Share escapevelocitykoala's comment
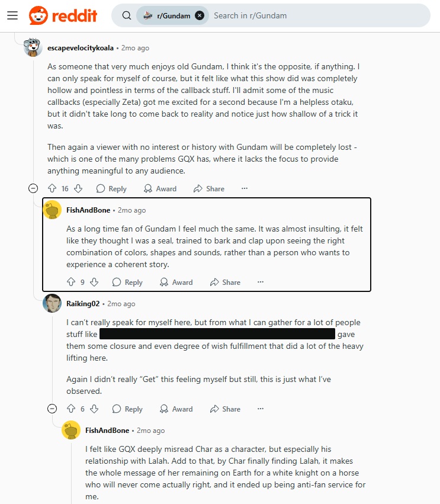 pyautogui.click(x=209, y=188)
